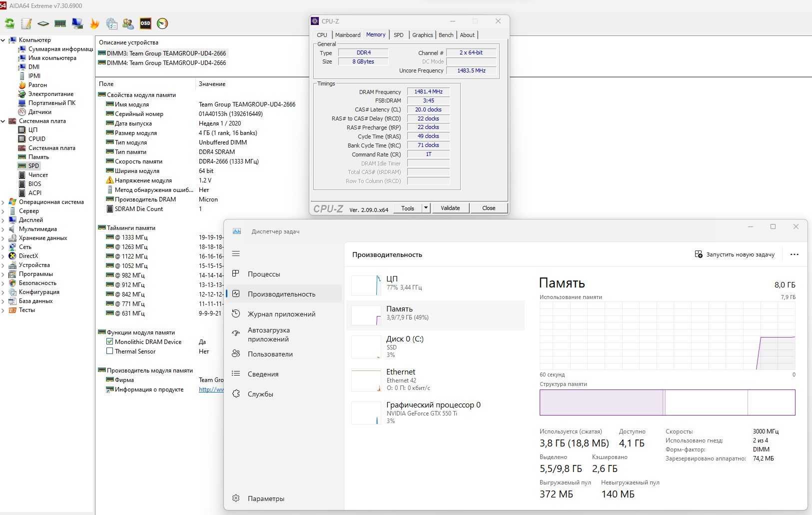Open the product information http link

coord(211,389)
